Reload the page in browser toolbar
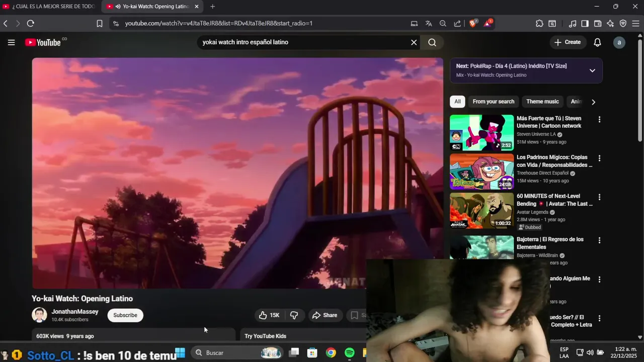This screenshot has height=362, width=644. [x=30, y=23]
